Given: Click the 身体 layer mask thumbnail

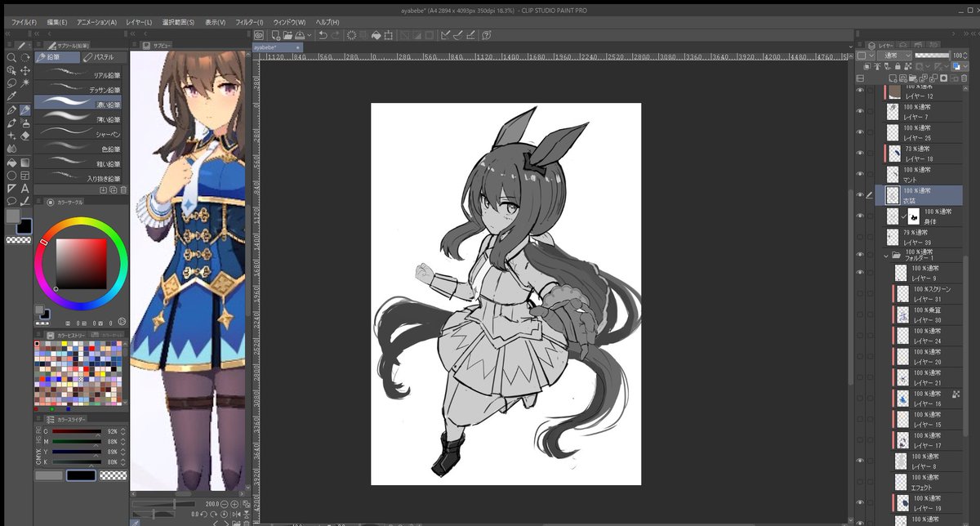Looking at the screenshot, I should [x=914, y=216].
